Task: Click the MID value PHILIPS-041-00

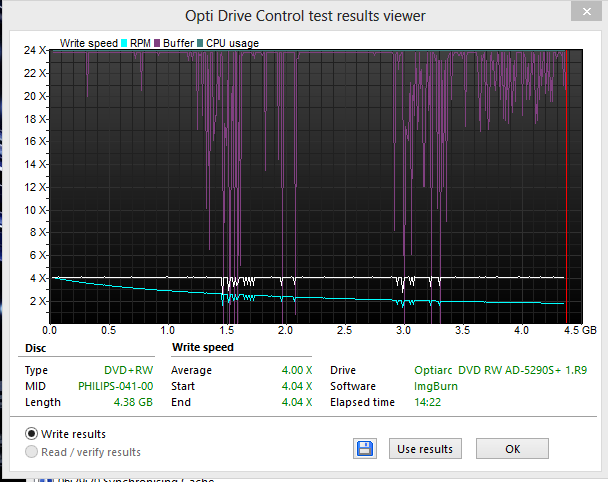Action: (x=116, y=386)
